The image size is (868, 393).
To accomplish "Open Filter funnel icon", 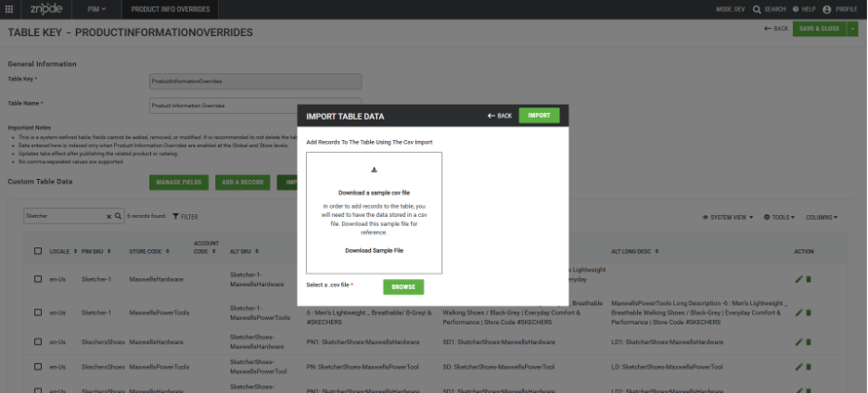I will [x=175, y=216].
